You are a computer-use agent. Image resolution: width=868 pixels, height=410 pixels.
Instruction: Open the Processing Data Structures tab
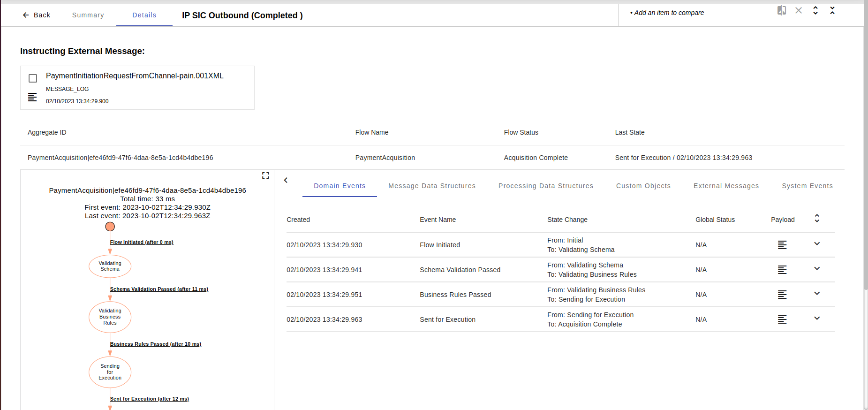point(546,186)
